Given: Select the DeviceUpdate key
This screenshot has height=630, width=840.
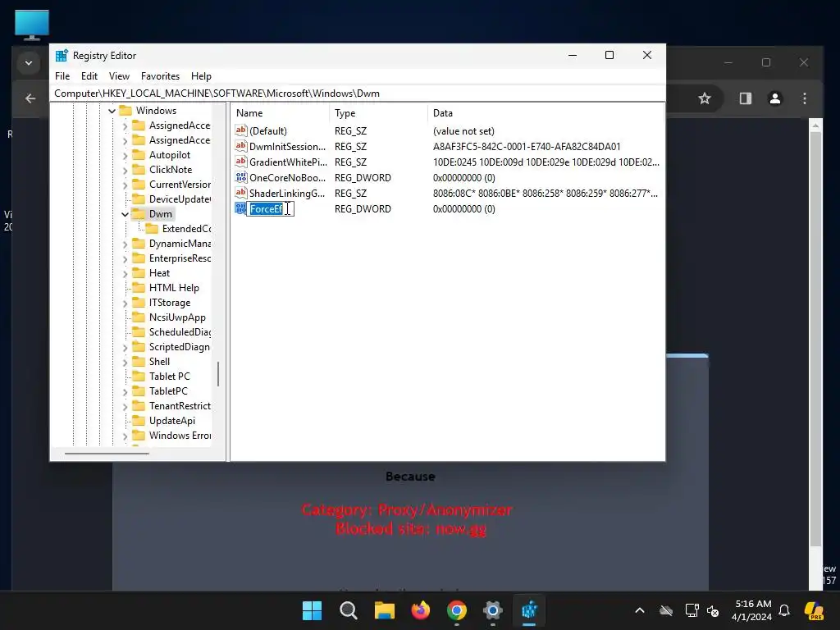Looking at the screenshot, I should pyautogui.click(x=180, y=199).
